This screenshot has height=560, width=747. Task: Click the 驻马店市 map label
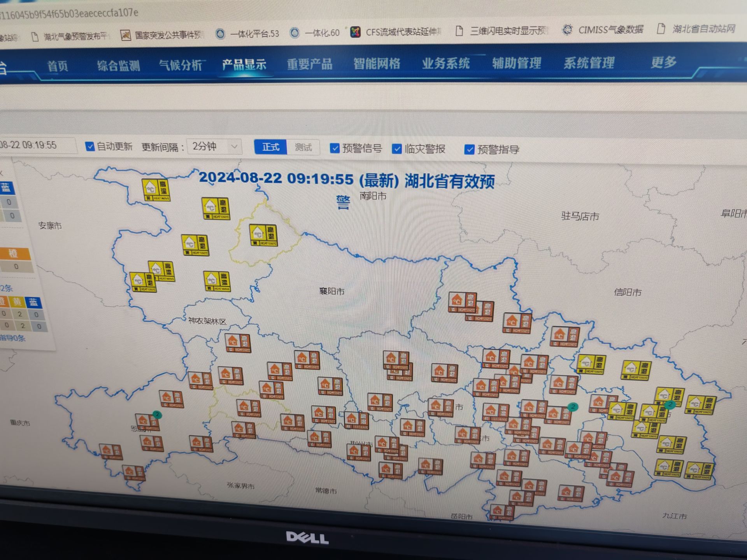[580, 216]
